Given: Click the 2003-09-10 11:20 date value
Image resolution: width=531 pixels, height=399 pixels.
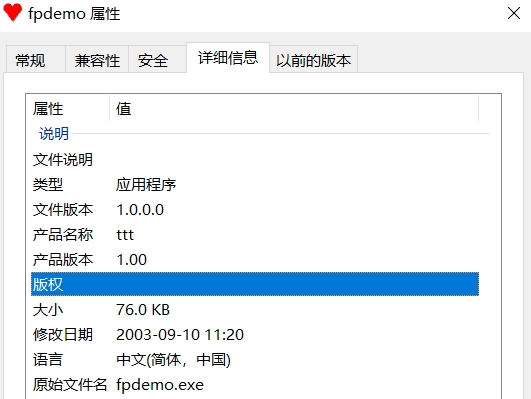Looking at the screenshot, I should 180,335.
